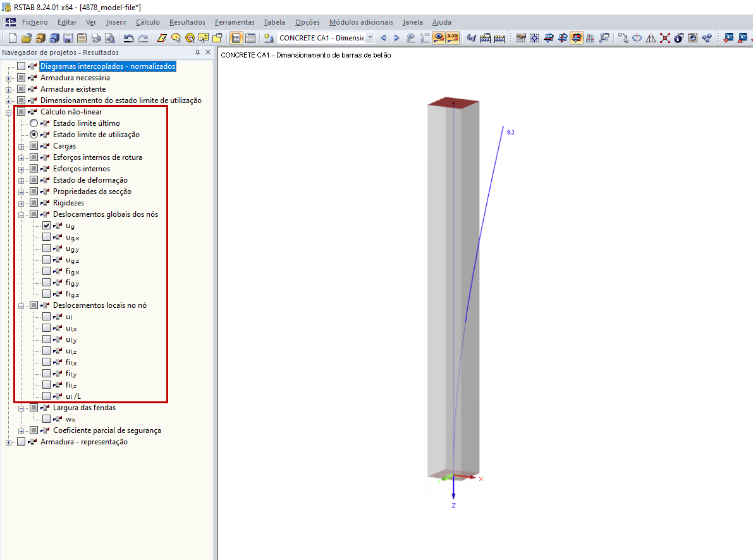Close the project navigator panel
Screen dimensions: 753x560
[x=208, y=52]
